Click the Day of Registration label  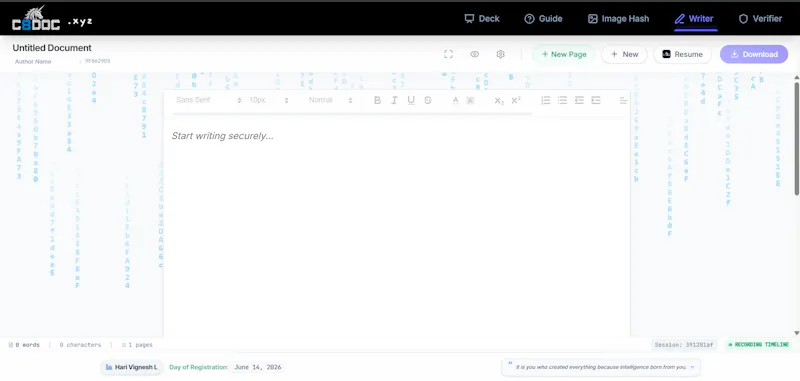198,367
